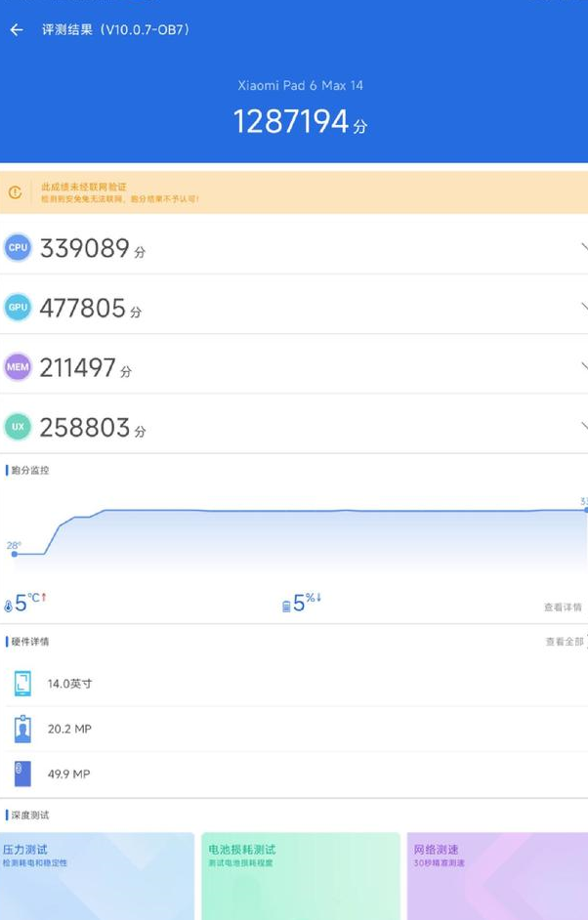Expand the MEM 211497 score row
This screenshot has width=588, height=920.
coord(294,366)
